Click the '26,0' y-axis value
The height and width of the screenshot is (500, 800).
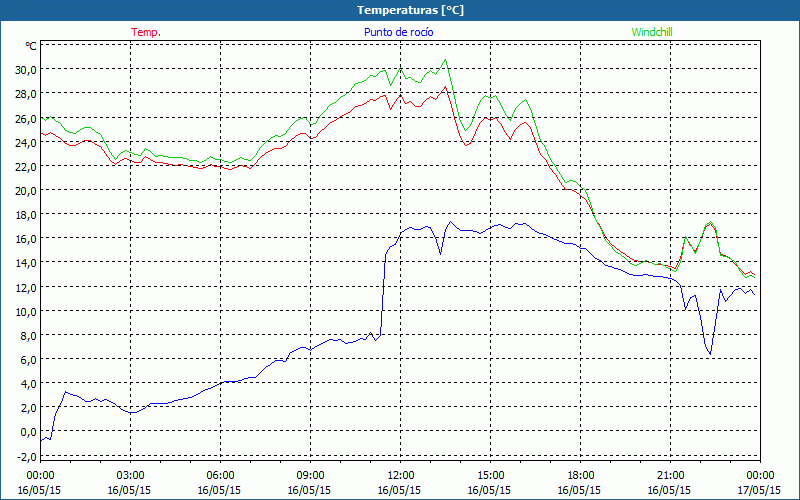click(26, 118)
